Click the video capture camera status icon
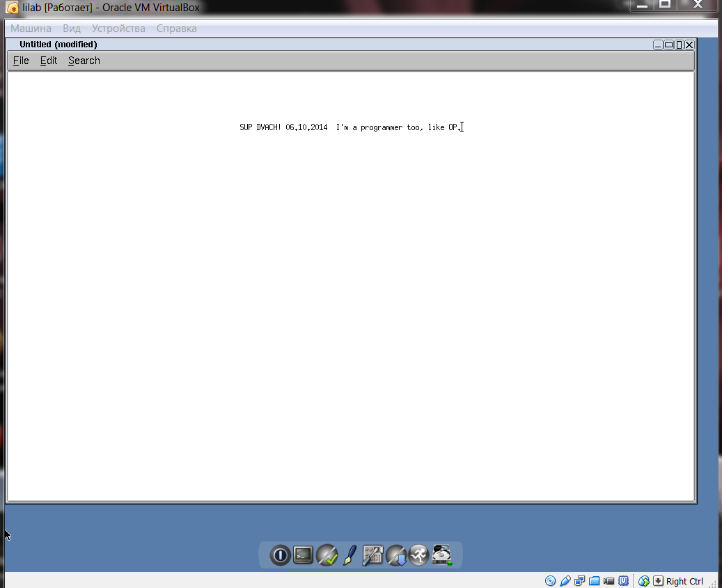722x588 pixels. tap(609, 581)
